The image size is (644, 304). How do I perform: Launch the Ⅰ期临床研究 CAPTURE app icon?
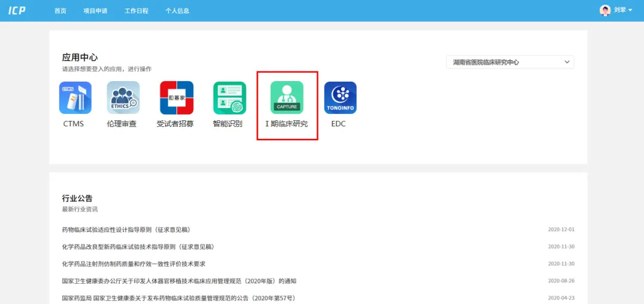click(x=287, y=98)
